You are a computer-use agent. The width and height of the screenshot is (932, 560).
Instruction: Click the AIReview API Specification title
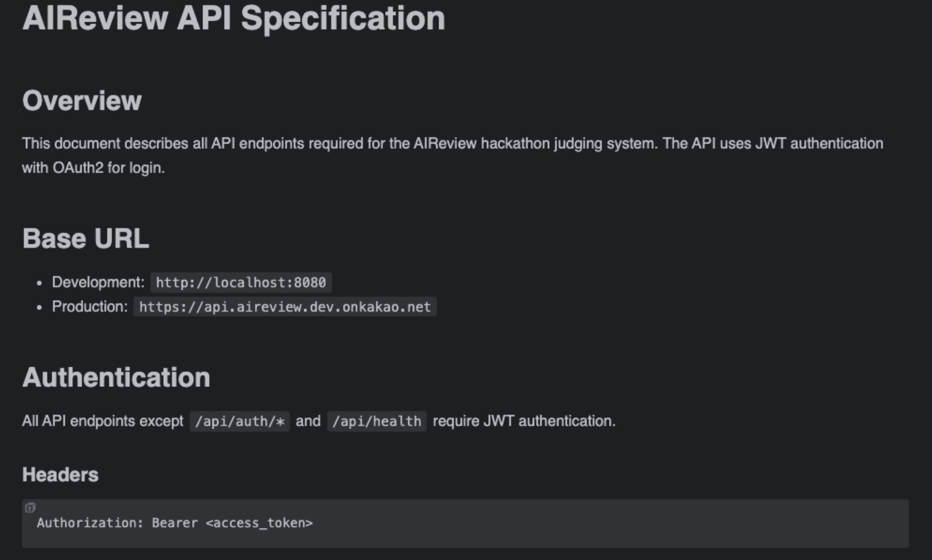coord(234,18)
